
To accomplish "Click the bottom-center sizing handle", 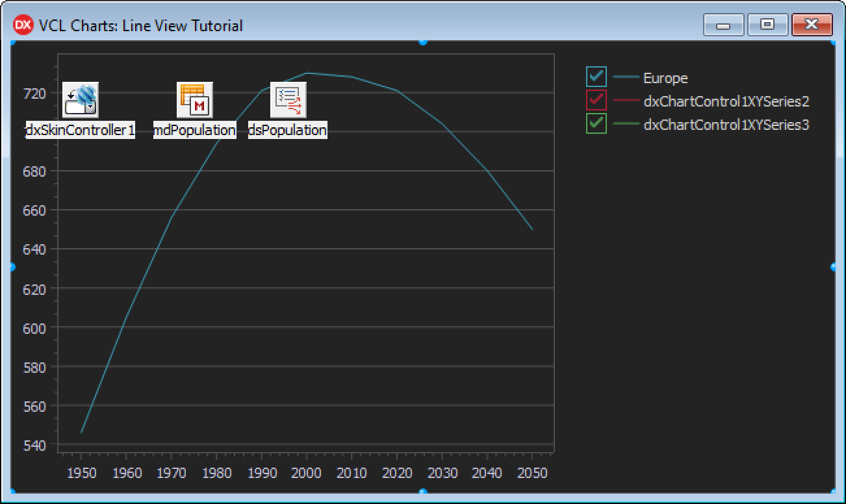I will pos(423,492).
